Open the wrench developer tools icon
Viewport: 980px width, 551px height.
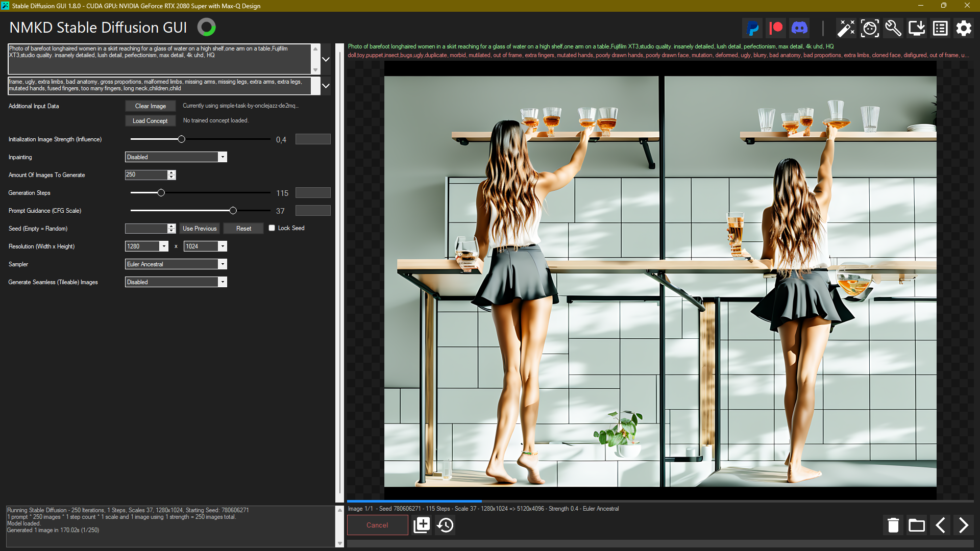pos(893,28)
